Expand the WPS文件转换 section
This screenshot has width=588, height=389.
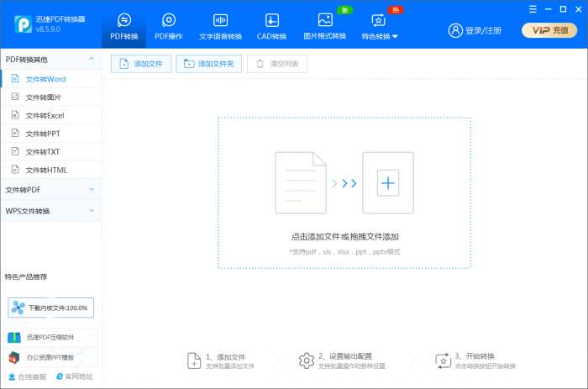coord(91,211)
